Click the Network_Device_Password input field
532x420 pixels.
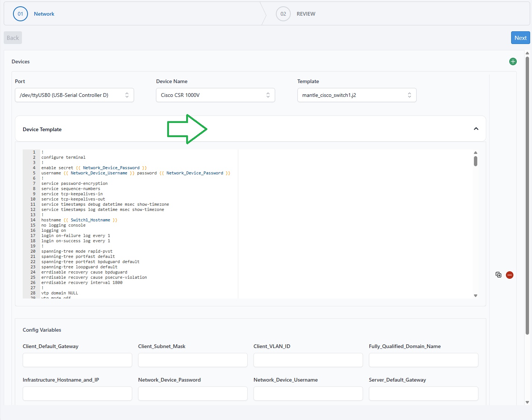[193, 394]
